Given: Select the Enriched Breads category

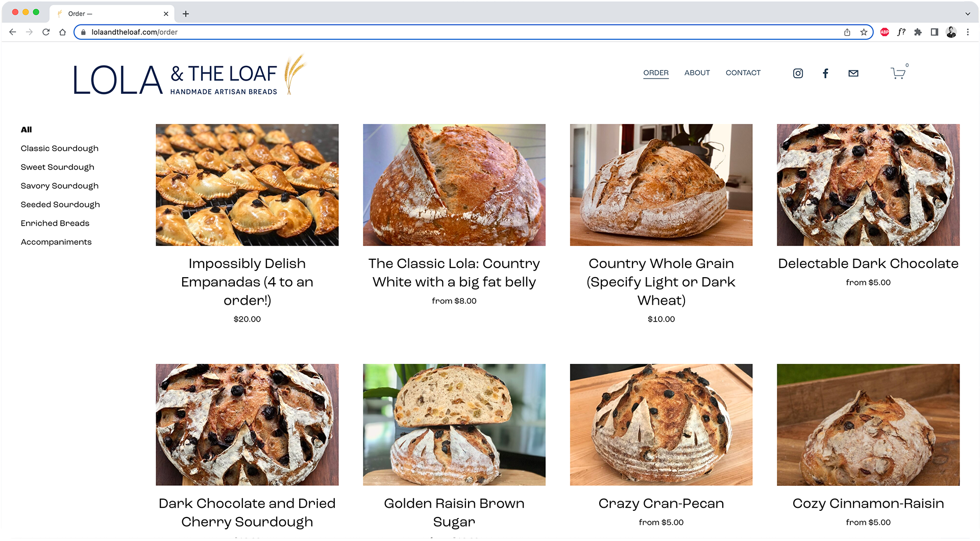Looking at the screenshot, I should click(x=55, y=224).
